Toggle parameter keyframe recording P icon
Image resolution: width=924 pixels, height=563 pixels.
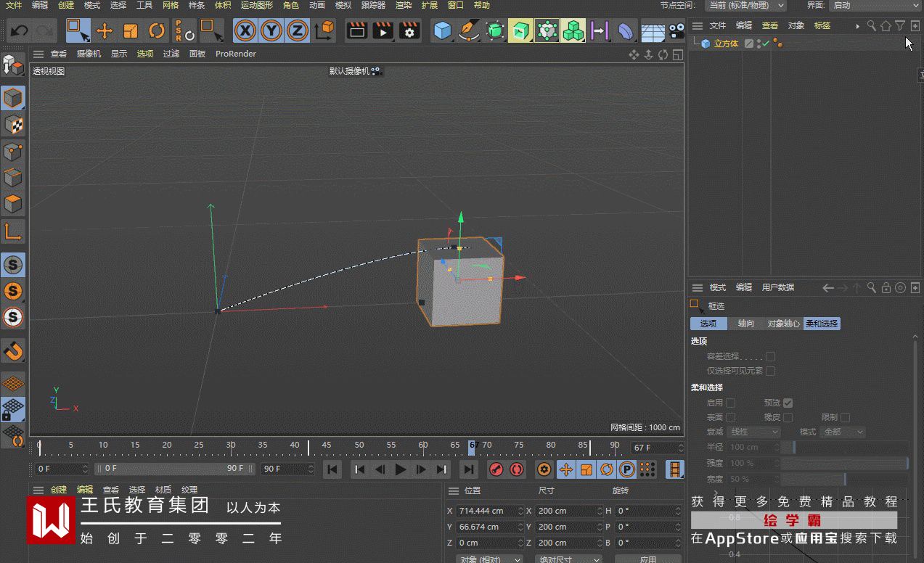tap(627, 469)
